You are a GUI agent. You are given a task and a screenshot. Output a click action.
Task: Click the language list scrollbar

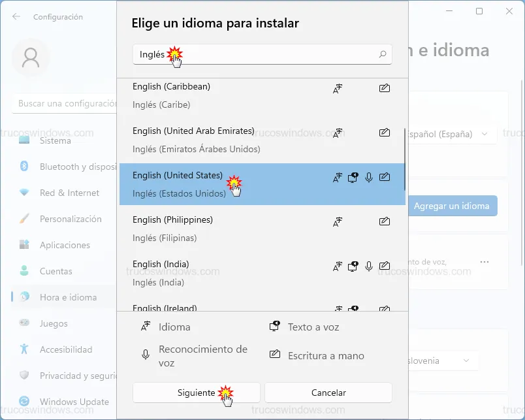coord(406,157)
